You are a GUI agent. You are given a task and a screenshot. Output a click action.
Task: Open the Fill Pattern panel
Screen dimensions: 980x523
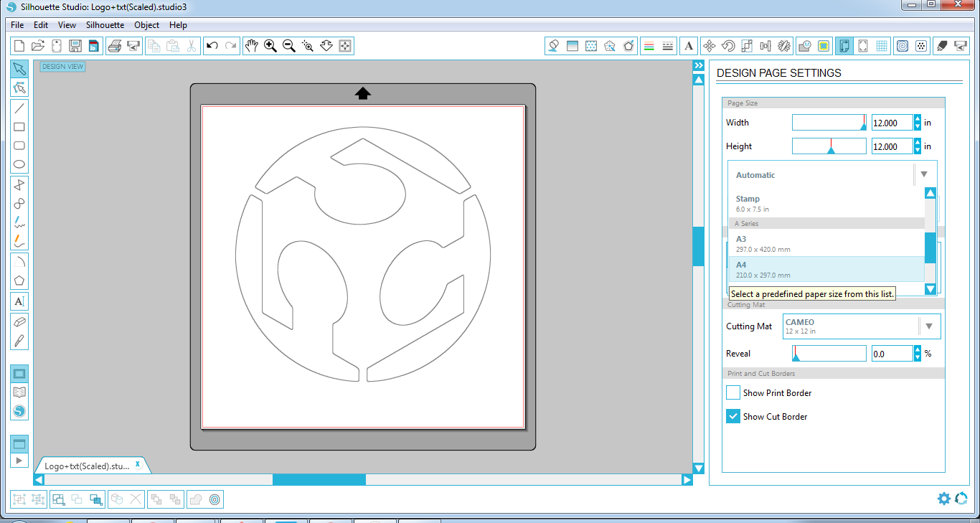tap(591, 46)
